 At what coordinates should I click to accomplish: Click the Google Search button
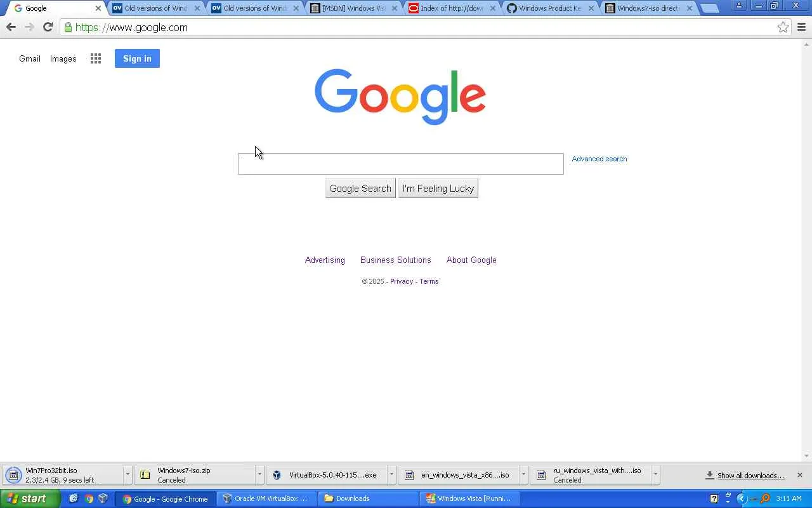360,189
